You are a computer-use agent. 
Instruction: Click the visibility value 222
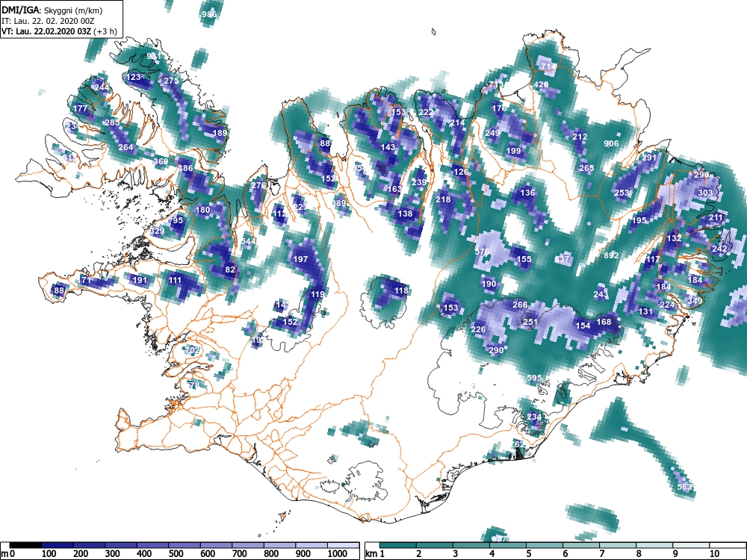pyautogui.click(x=426, y=113)
